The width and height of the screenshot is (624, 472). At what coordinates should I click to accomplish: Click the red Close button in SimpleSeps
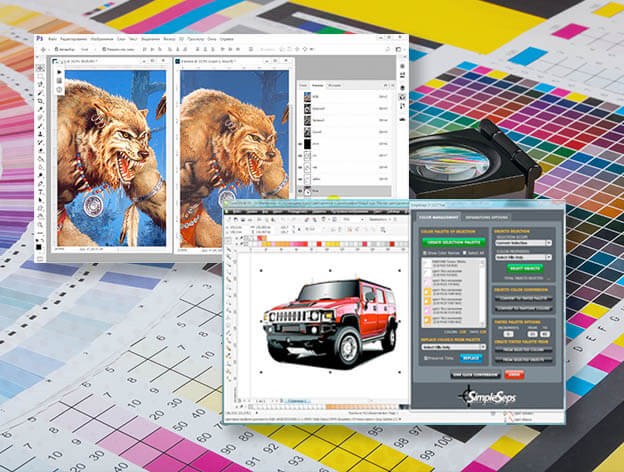click(515, 374)
